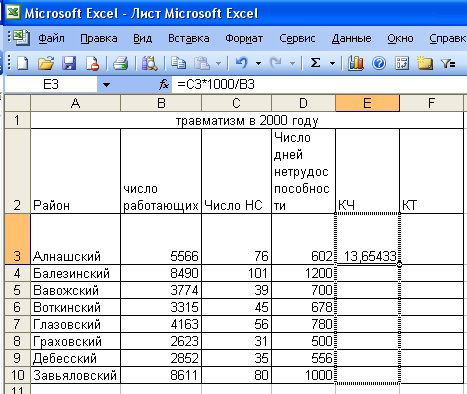This screenshot has width=467, height=394.
Task: Click the fill handle of cell E3
Action: pyautogui.click(x=399, y=264)
